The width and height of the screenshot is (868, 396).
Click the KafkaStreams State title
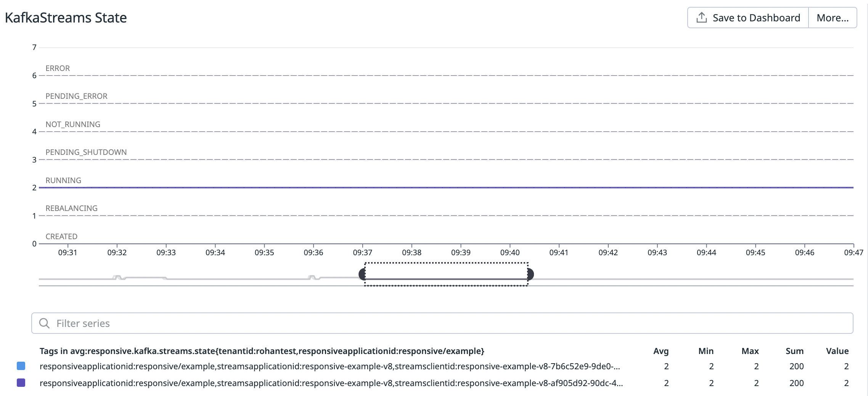tap(66, 18)
